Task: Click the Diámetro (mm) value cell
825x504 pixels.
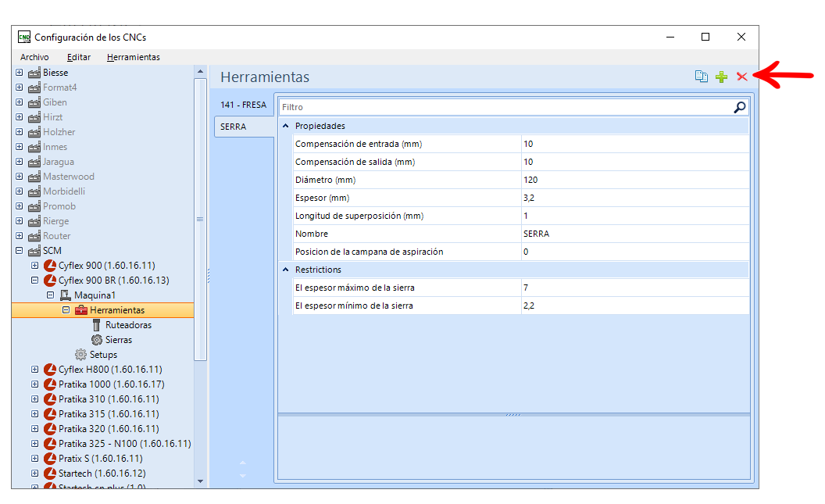Action: click(x=635, y=180)
